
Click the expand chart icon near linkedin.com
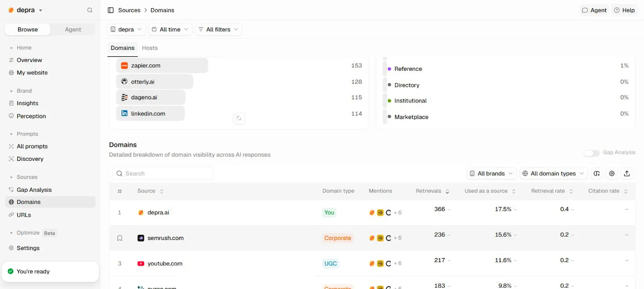(239, 118)
